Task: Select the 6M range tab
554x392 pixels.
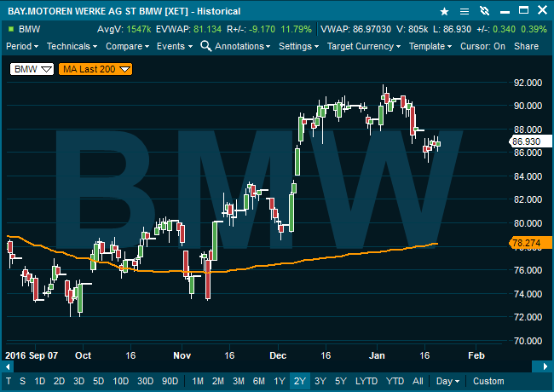Action: click(x=258, y=381)
